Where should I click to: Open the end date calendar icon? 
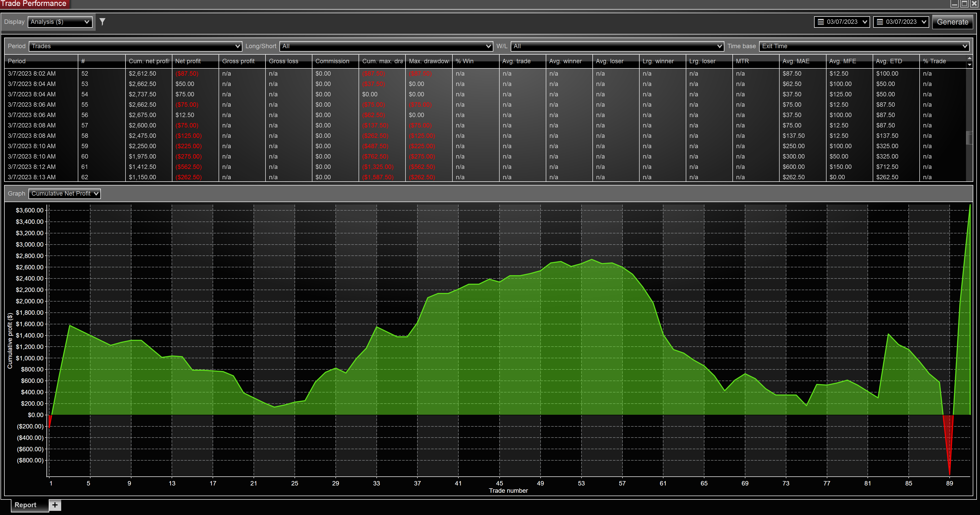click(x=880, y=22)
